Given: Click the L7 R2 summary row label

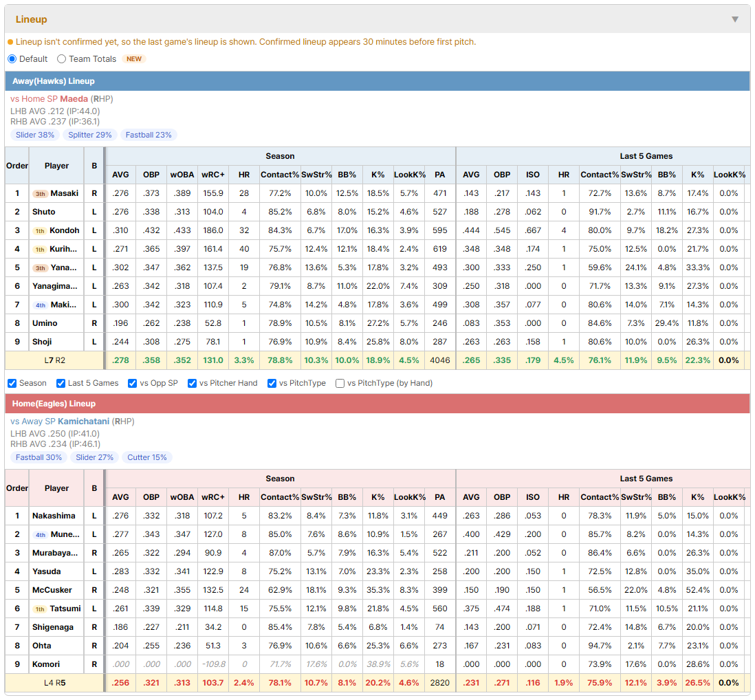Looking at the screenshot, I should pyautogui.click(x=54, y=360).
